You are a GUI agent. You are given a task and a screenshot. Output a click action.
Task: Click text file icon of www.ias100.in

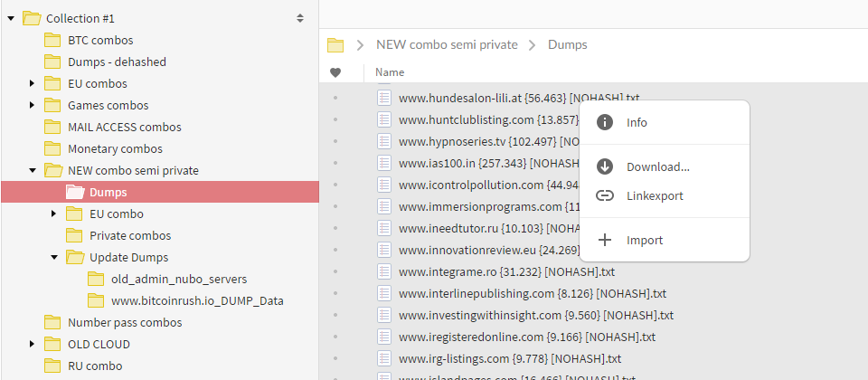384,163
